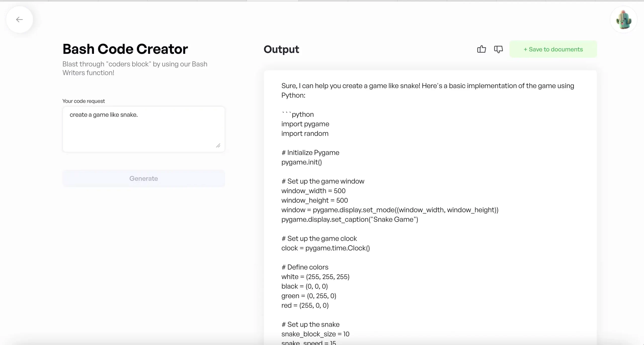644x345 pixels.
Task: Click the textarea resize handle
Action: (218, 145)
